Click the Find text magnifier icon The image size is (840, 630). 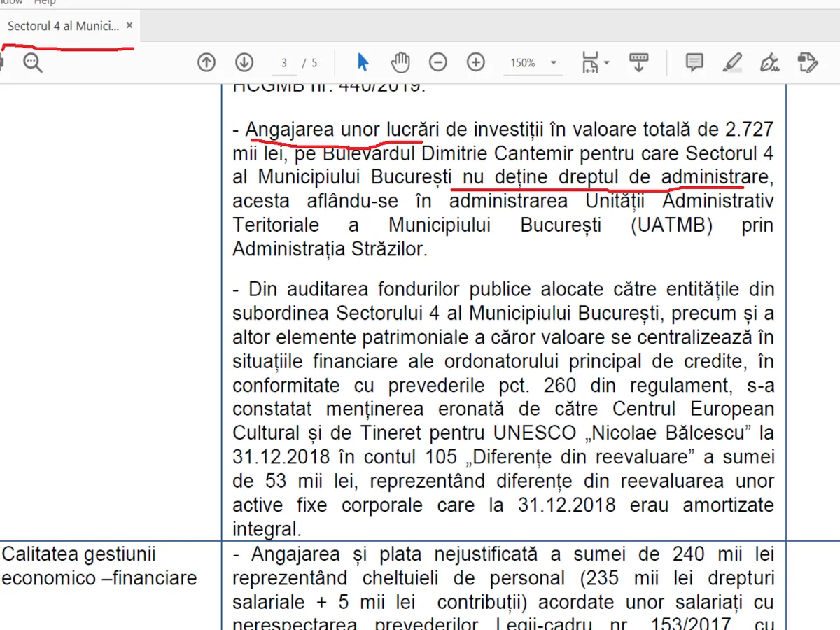32,63
